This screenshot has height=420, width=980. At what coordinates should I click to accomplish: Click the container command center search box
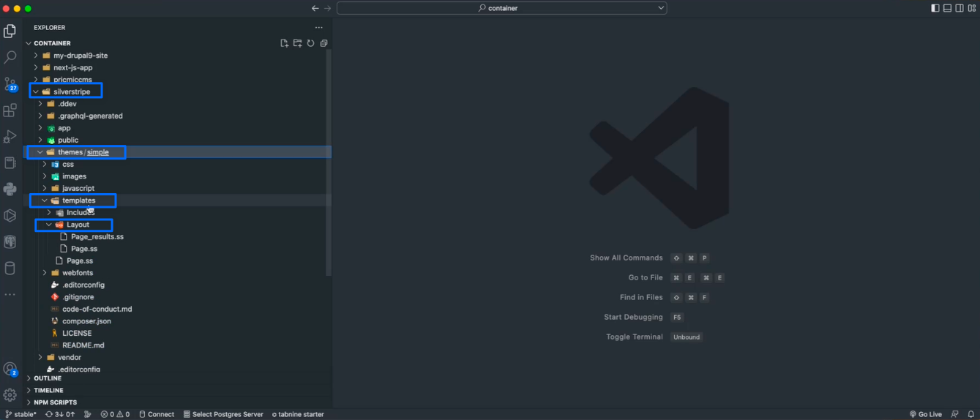[x=501, y=8]
